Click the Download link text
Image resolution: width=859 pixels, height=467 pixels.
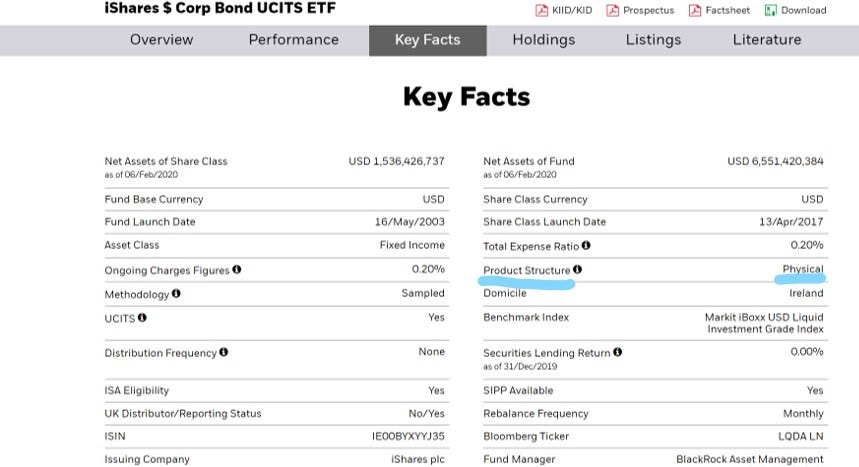tap(804, 10)
